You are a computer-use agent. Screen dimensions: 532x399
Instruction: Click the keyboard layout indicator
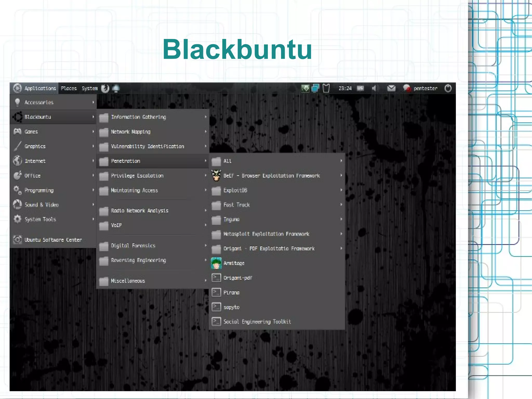point(360,88)
